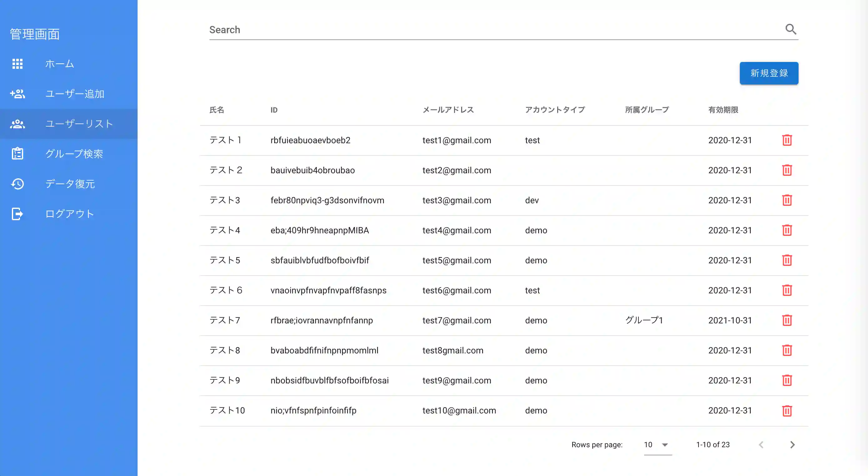868x476 pixels.
Task: Click the ホーム grid icon
Action: pyautogui.click(x=18, y=64)
